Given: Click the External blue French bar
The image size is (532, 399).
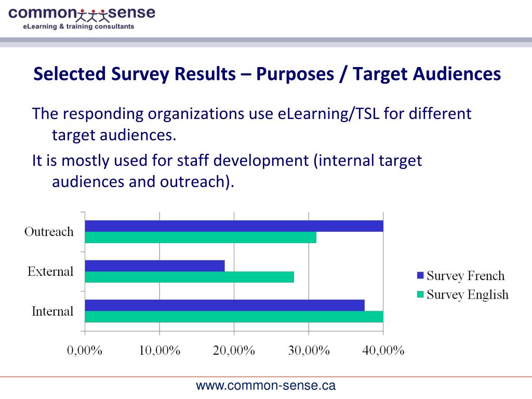Looking at the screenshot, I should (x=155, y=265).
